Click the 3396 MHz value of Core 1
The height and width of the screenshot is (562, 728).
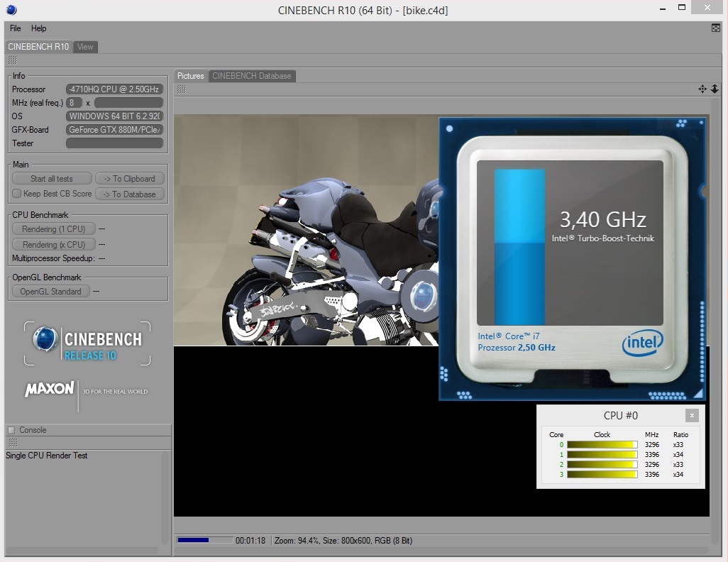point(652,454)
